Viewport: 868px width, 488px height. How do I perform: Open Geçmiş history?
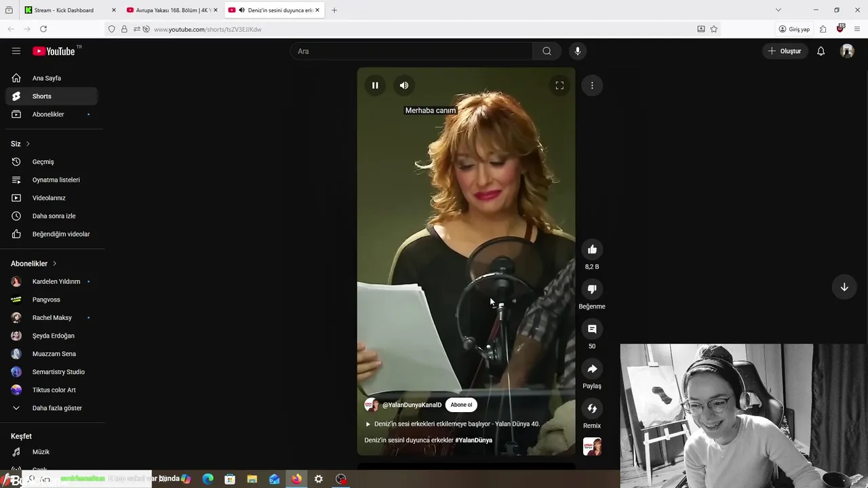(52, 162)
